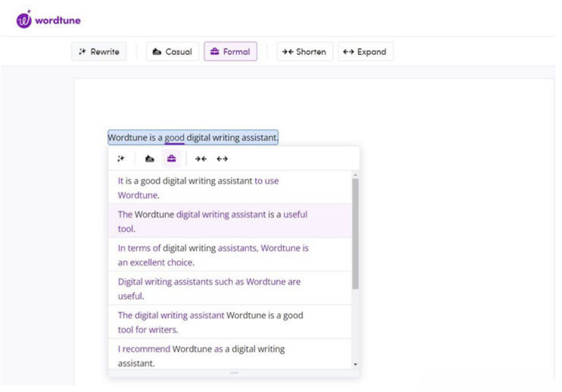Choose the casual sneaker icon in the popup
Image resolution: width=562 pixels, height=392 pixels.
(150, 159)
